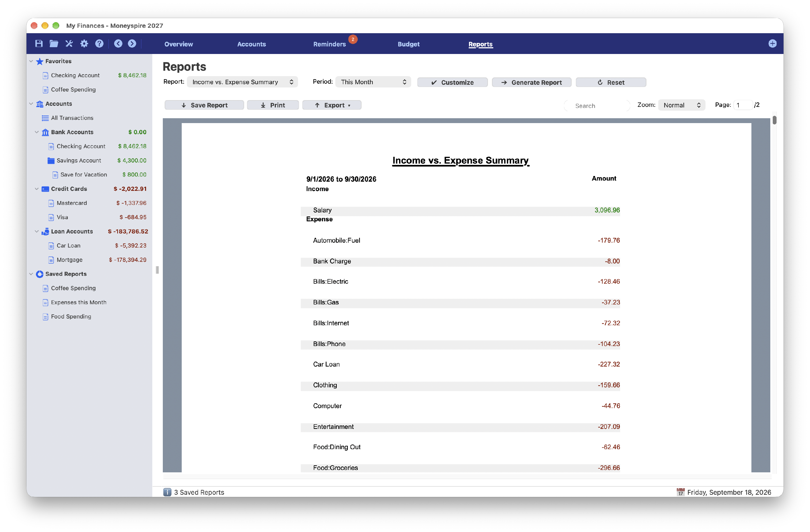
Task: Click Generate Report button
Action: [x=532, y=82]
